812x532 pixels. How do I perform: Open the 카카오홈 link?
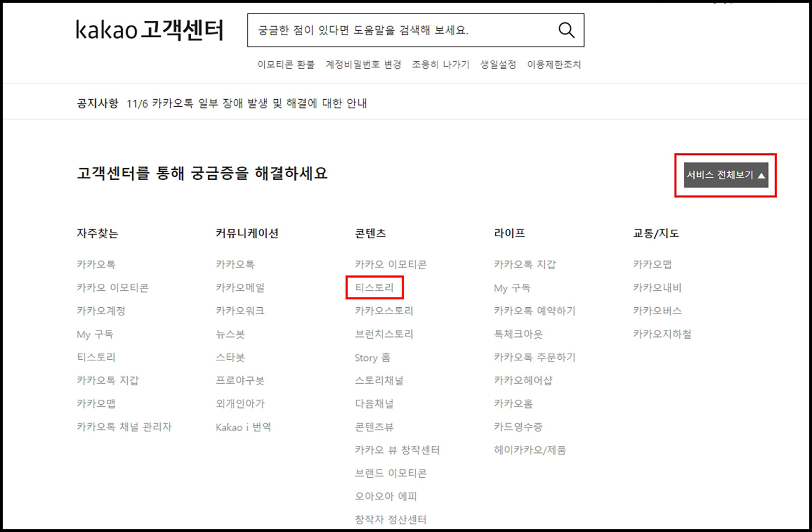click(x=513, y=404)
